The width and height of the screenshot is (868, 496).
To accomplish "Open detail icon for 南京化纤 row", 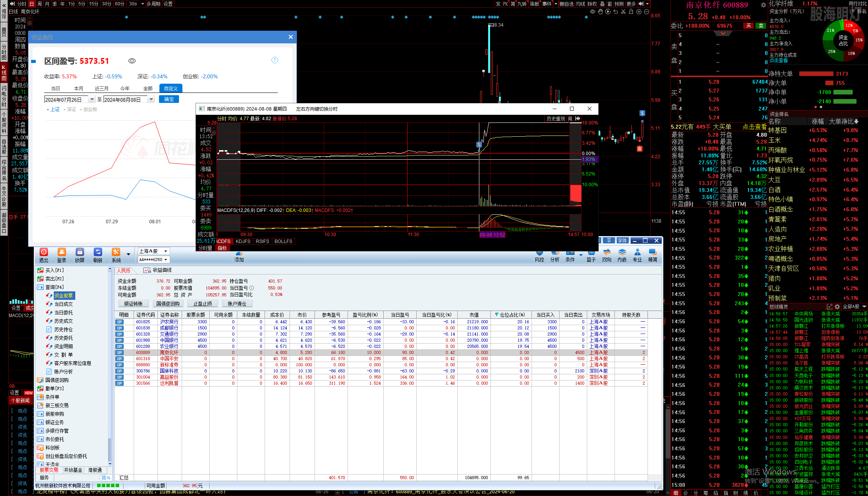I will tap(119, 352).
